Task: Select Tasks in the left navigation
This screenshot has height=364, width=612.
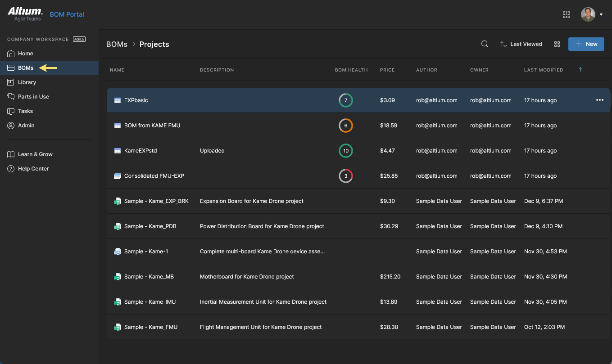Action: coord(25,111)
